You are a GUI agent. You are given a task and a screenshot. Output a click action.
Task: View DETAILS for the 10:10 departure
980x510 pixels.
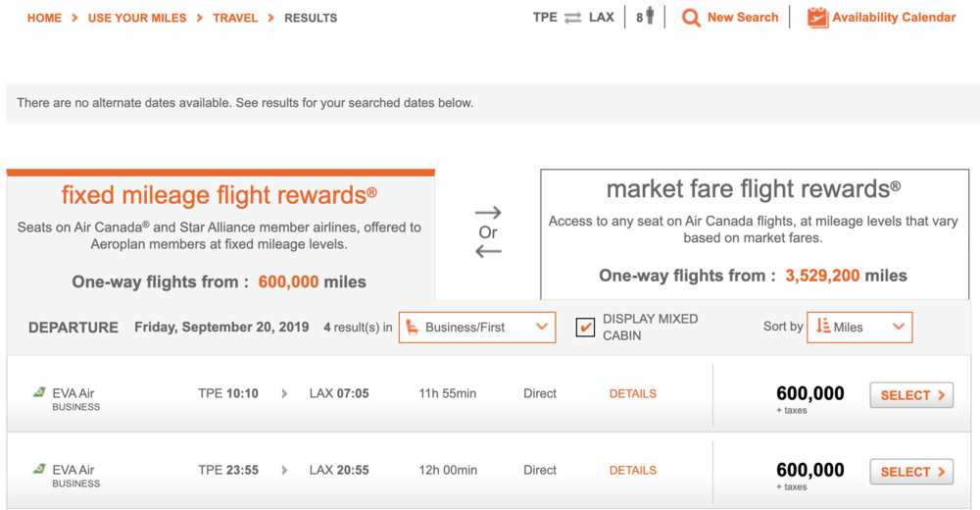click(633, 393)
